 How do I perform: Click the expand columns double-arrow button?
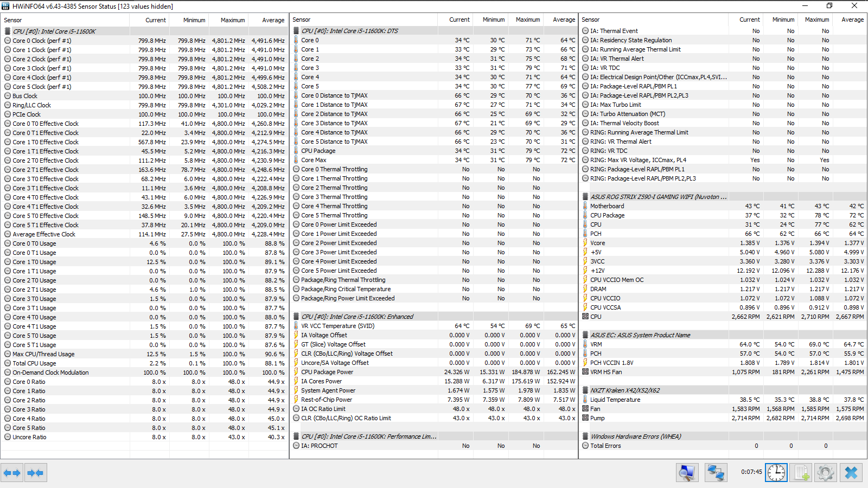point(12,473)
